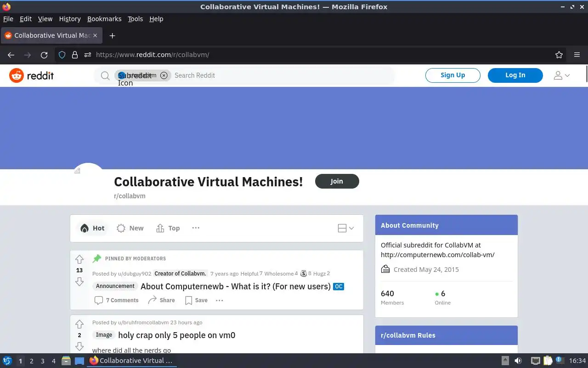Click the silver award icon on pinned post
The image size is (588, 368).
pos(304,274)
